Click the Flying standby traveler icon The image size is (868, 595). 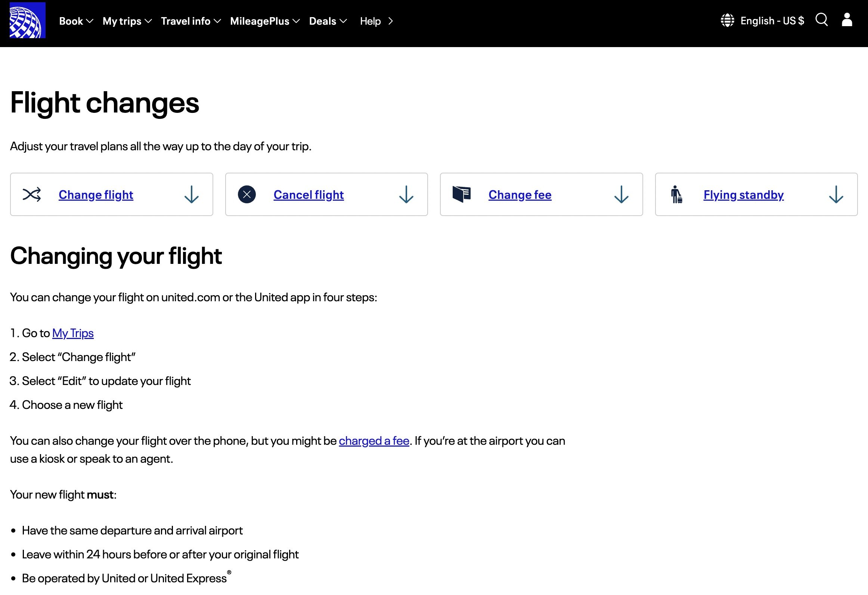pos(676,194)
